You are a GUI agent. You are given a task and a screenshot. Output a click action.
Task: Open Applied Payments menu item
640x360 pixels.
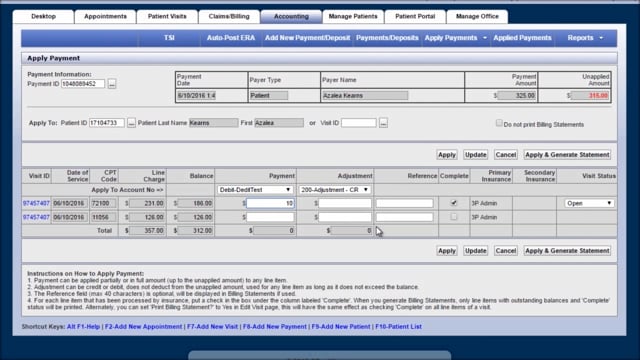pos(522,38)
